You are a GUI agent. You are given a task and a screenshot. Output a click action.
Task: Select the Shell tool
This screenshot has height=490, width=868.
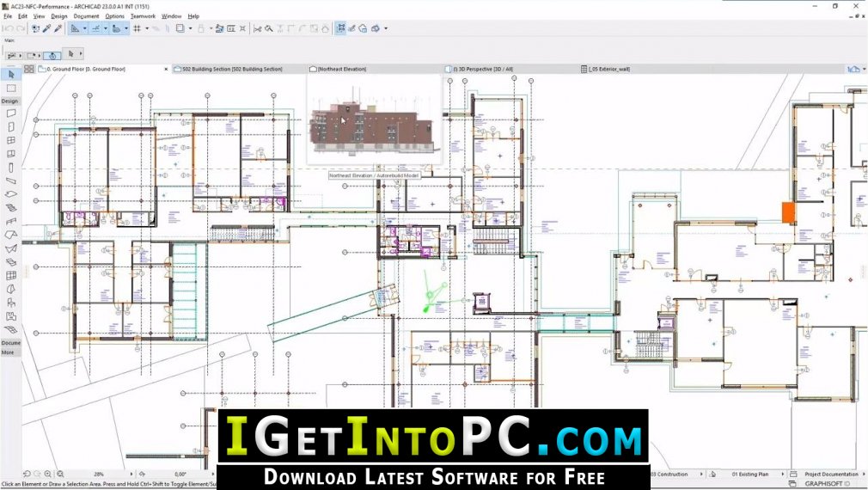[11, 248]
